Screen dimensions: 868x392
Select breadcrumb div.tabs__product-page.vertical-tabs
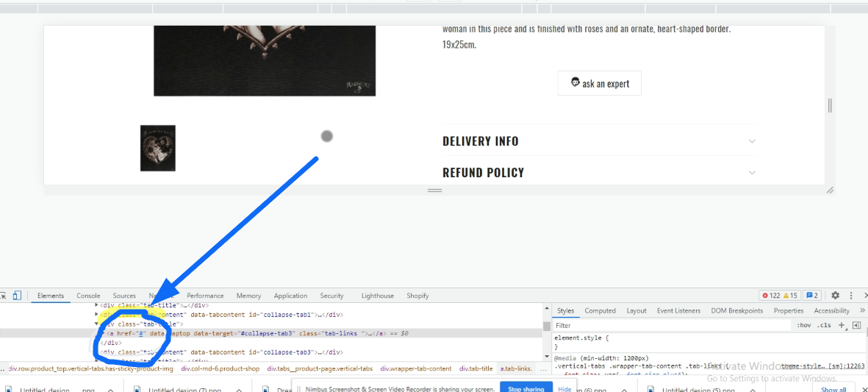pyautogui.click(x=320, y=368)
